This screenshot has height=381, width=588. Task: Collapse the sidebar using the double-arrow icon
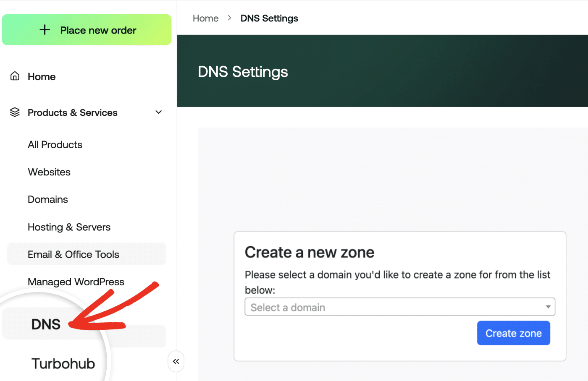(176, 361)
